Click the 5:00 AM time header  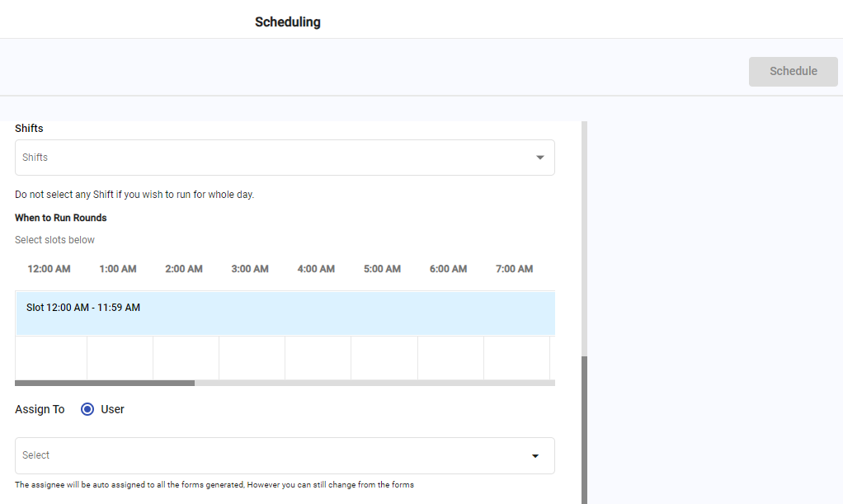point(382,269)
